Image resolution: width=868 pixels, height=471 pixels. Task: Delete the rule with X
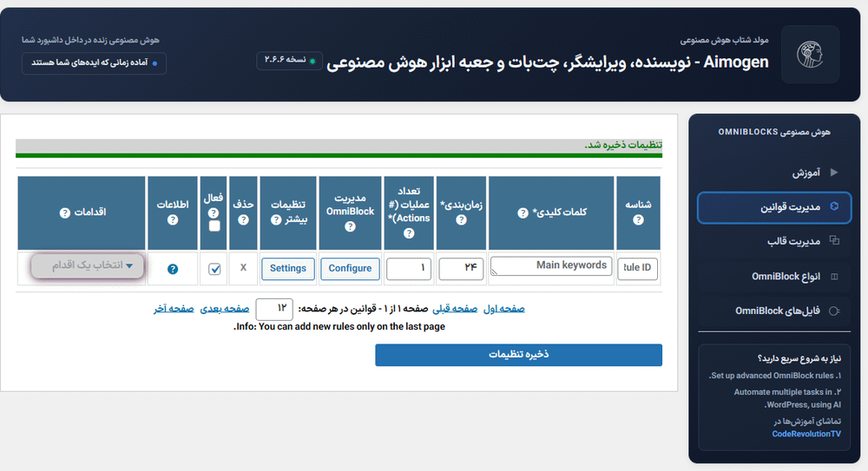(x=243, y=267)
